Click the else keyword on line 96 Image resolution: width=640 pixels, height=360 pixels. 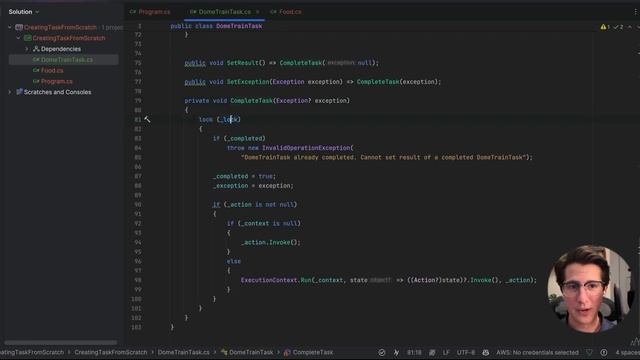point(234,261)
